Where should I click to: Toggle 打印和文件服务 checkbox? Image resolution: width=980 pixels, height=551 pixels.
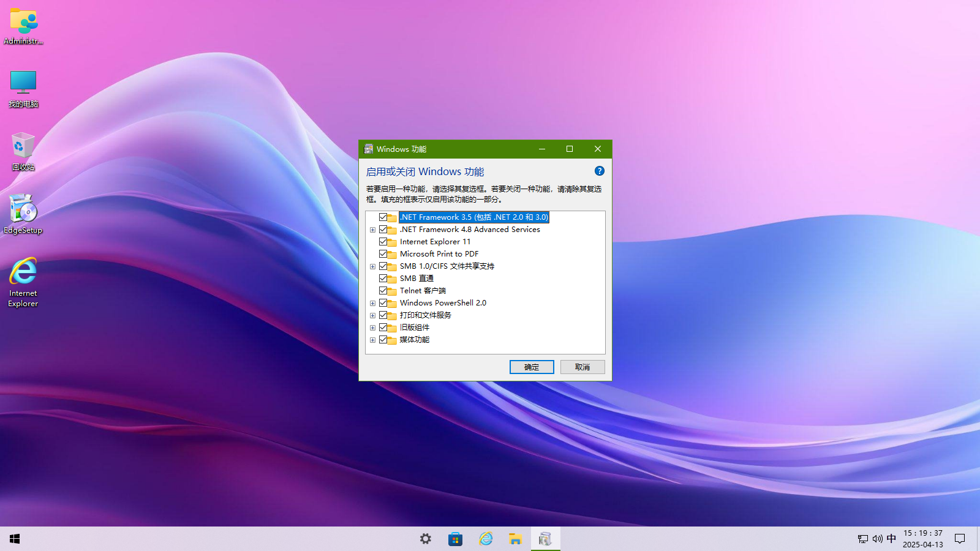tap(383, 315)
